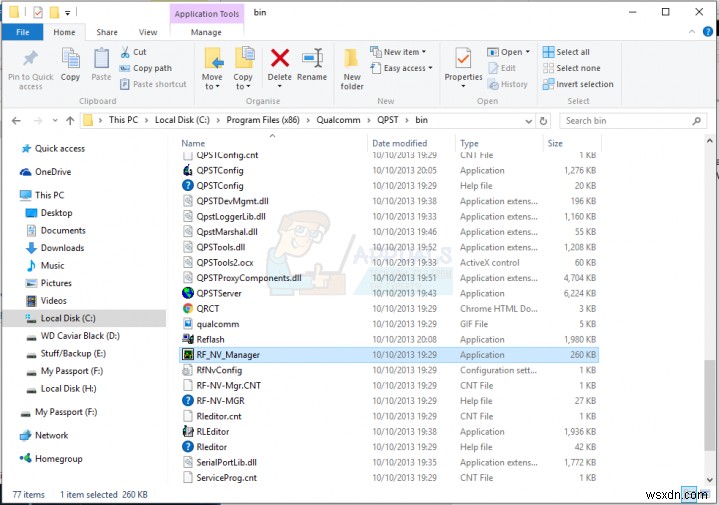The image size is (719, 505).
Task: Switch to the Share ribbon tab
Action: pyautogui.click(x=107, y=32)
